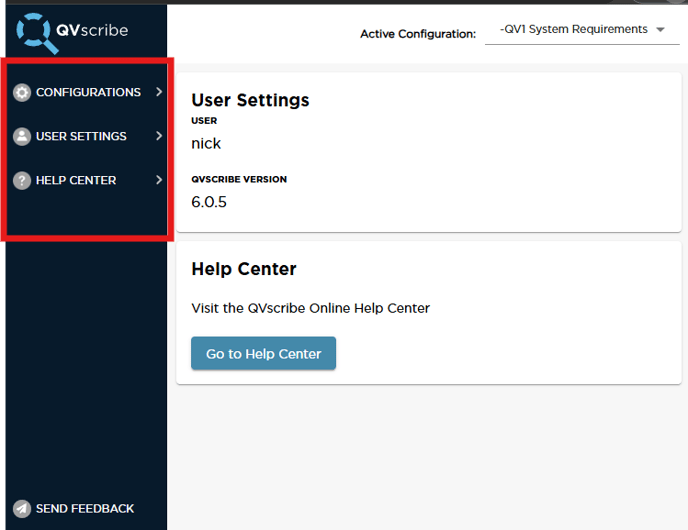Expand the User Settings chevron arrow
The image size is (688, 530).
coord(159,136)
